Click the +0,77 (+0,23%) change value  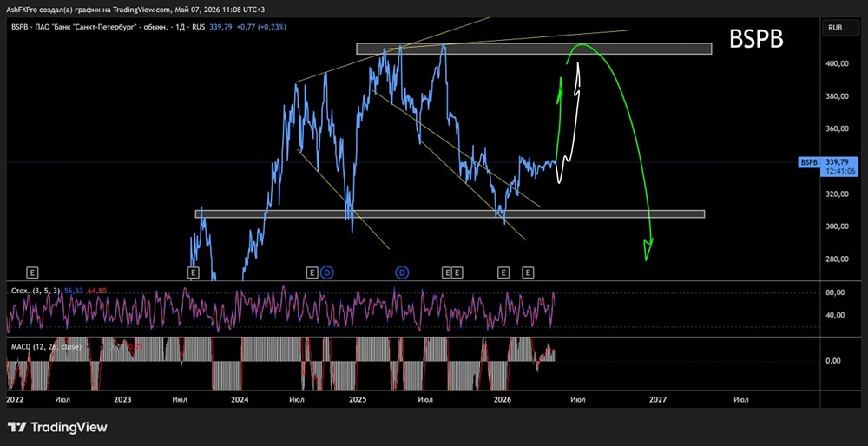(260, 27)
